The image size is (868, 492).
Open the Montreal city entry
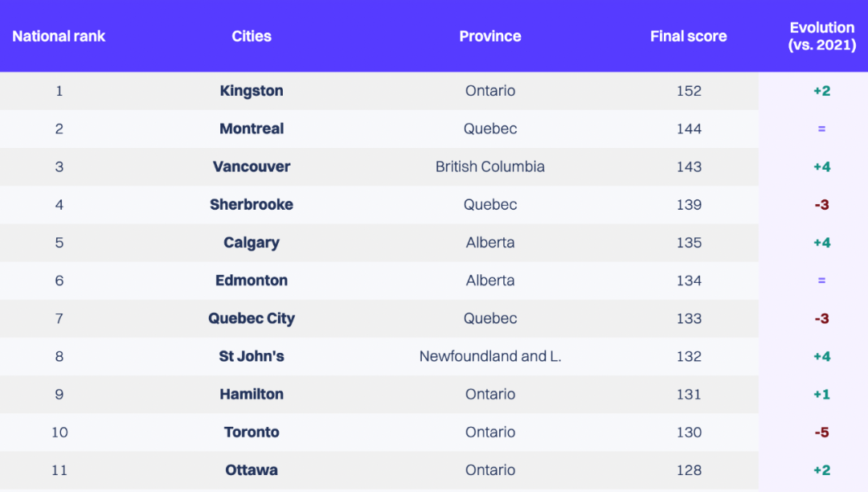tap(252, 129)
